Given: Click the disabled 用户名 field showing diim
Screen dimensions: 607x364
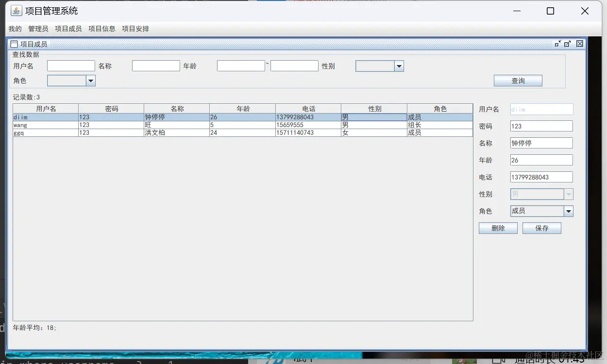Looking at the screenshot, I should [x=542, y=109].
